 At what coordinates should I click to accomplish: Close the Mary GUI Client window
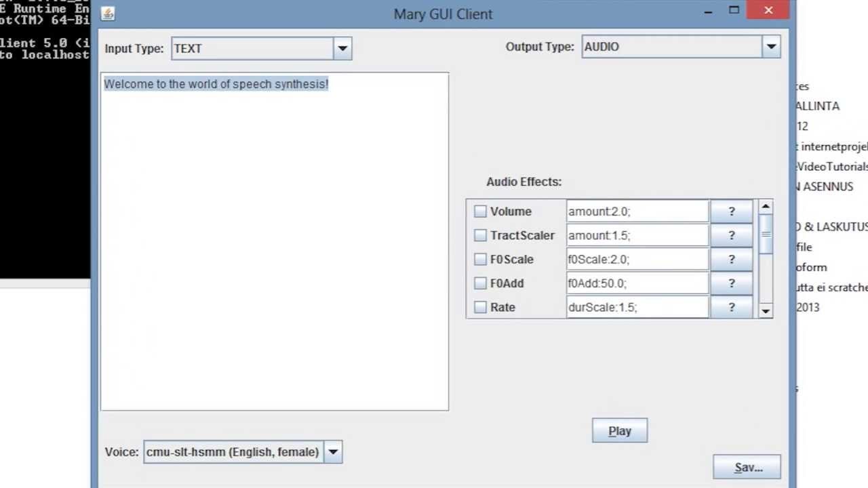[x=768, y=10]
